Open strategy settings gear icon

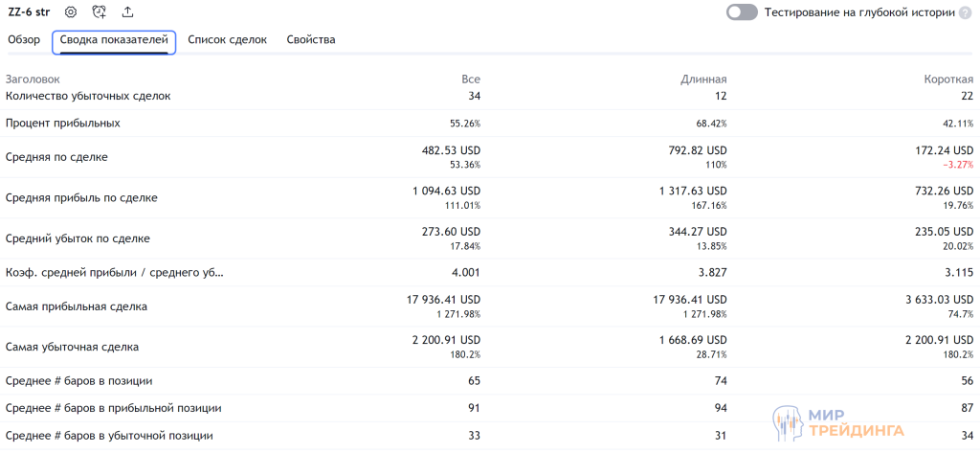click(71, 12)
